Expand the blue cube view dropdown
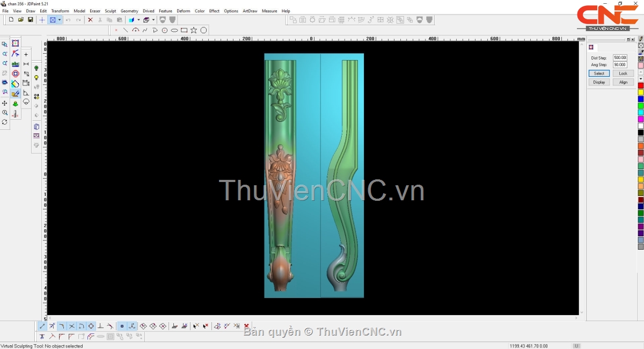The image size is (644, 349). pyautogui.click(x=138, y=20)
